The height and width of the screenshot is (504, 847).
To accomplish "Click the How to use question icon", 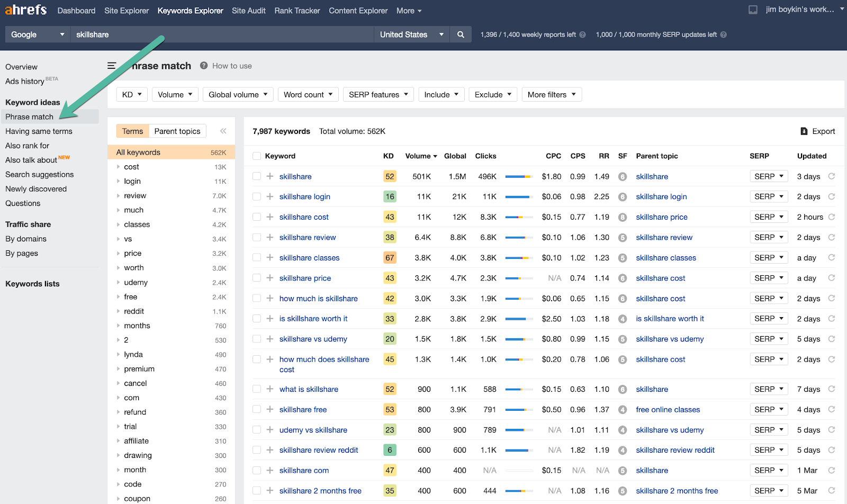I will pos(204,66).
